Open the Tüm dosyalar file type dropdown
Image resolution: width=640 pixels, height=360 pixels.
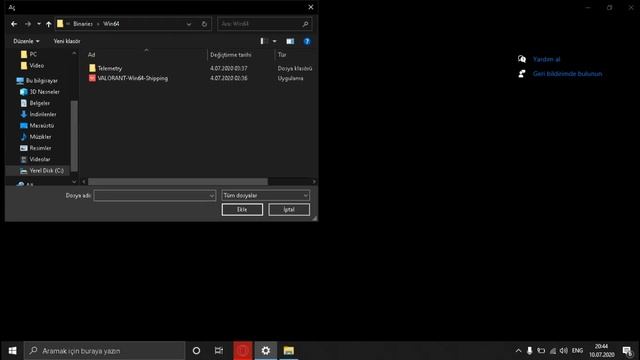(x=265, y=196)
